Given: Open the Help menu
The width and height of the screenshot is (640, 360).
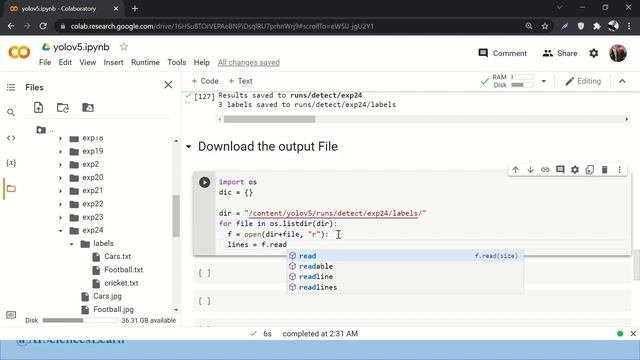Looking at the screenshot, I should (x=201, y=62).
